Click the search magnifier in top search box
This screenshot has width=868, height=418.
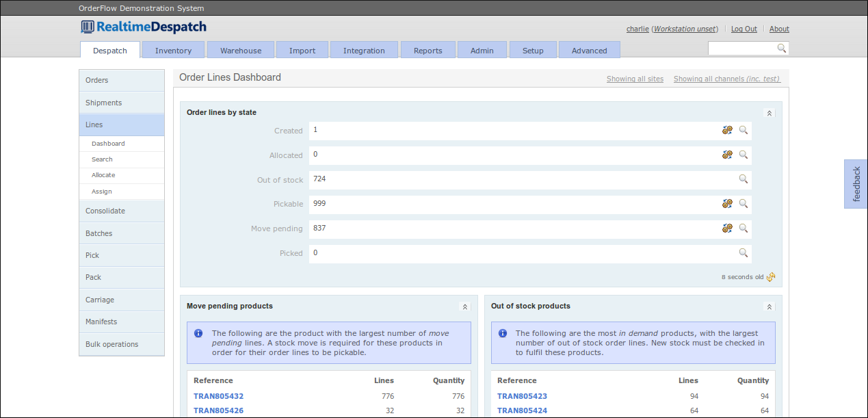pos(782,49)
